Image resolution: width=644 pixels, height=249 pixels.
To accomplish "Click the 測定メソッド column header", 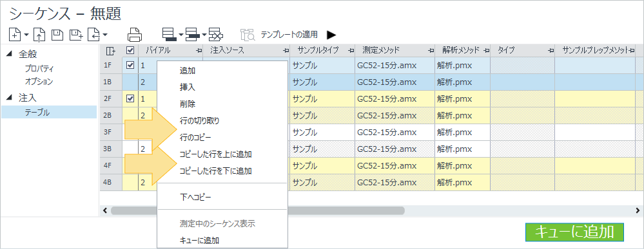I will [x=382, y=50].
